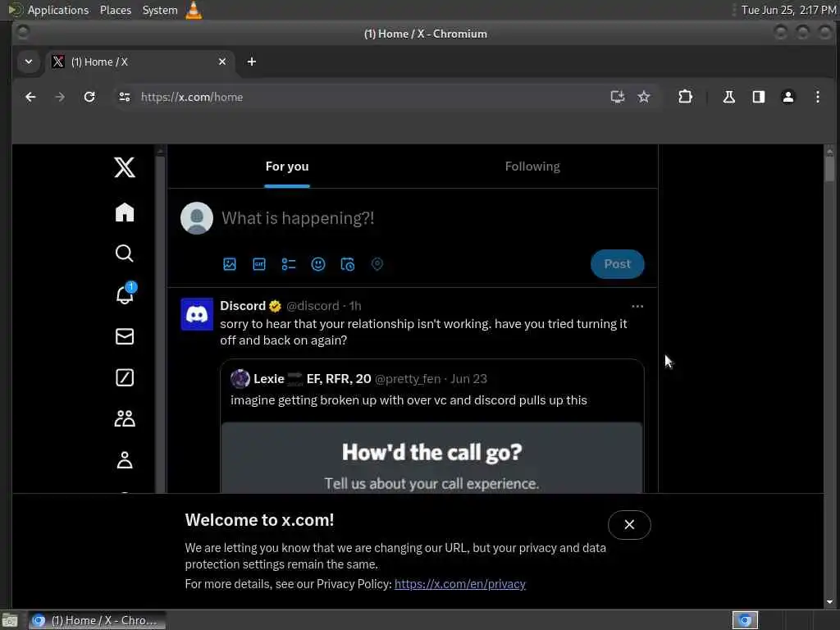Open Notifications bell icon
The image size is (840, 630).
click(x=126, y=294)
